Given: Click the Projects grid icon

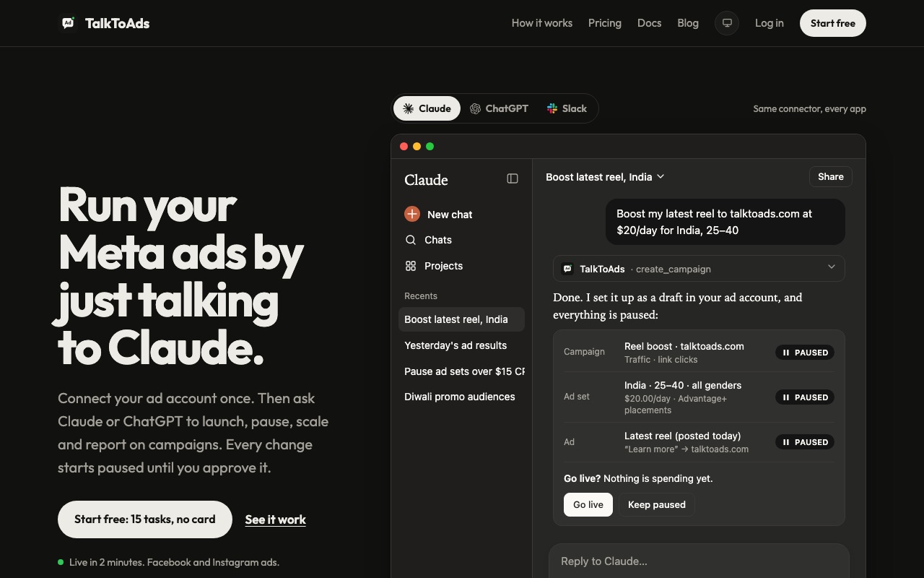Looking at the screenshot, I should tap(411, 266).
